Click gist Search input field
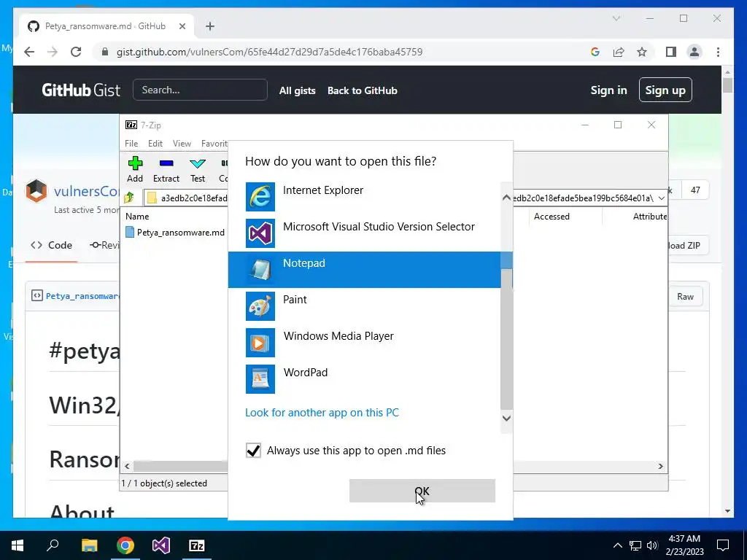The image size is (747, 560). (x=200, y=90)
